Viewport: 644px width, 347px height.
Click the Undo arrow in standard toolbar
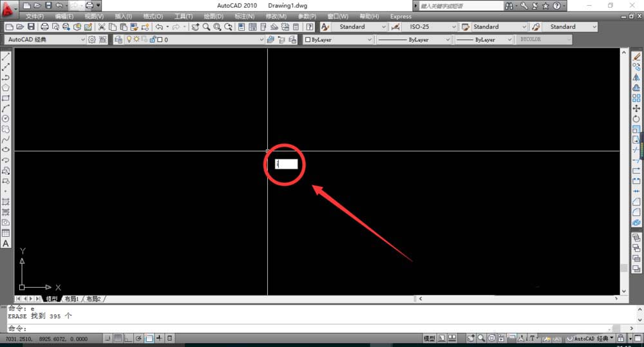pyautogui.click(x=159, y=26)
